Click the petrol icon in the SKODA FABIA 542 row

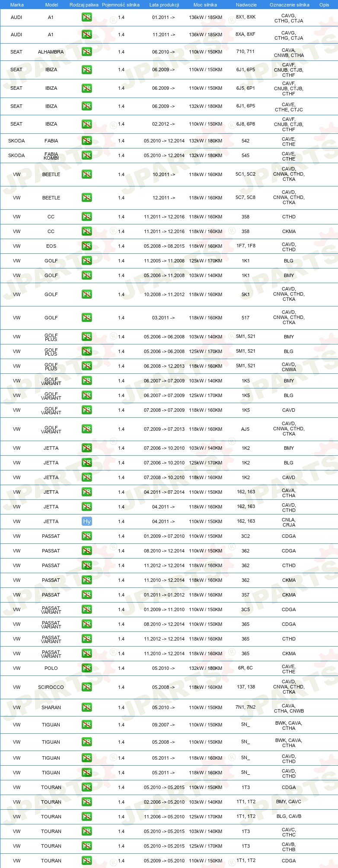86,141
